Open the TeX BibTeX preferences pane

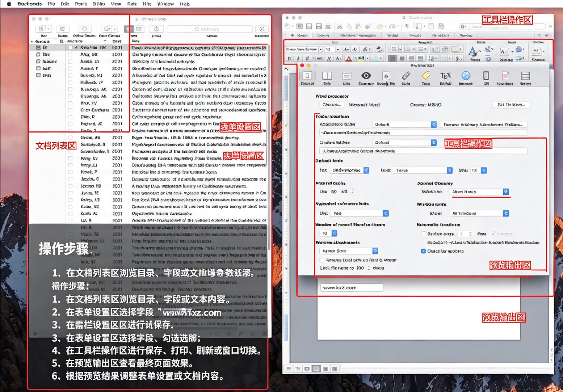click(445, 76)
